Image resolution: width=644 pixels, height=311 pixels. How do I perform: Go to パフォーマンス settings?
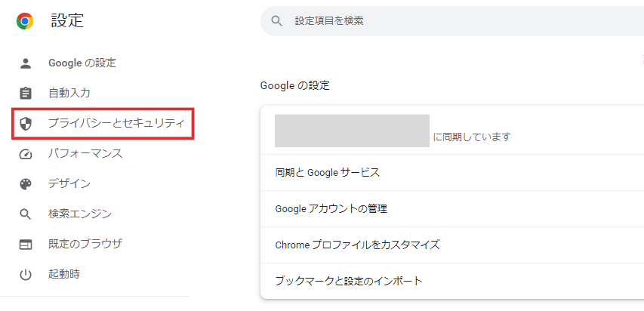(x=85, y=154)
